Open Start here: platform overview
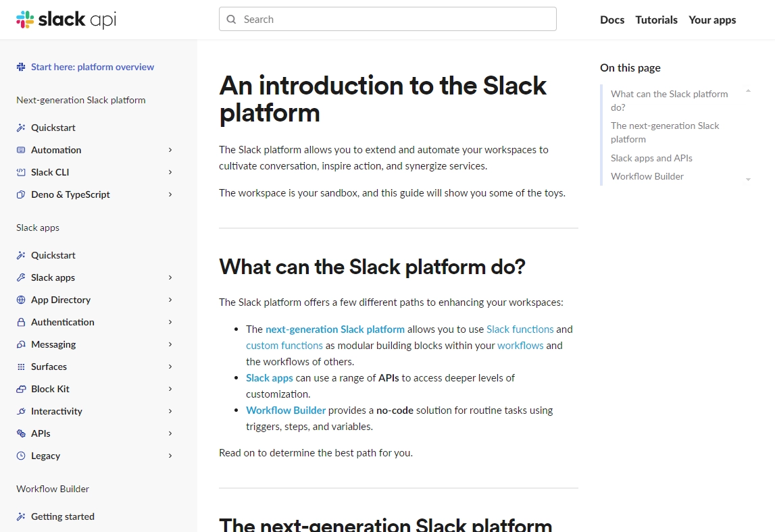775x532 pixels. point(93,67)
